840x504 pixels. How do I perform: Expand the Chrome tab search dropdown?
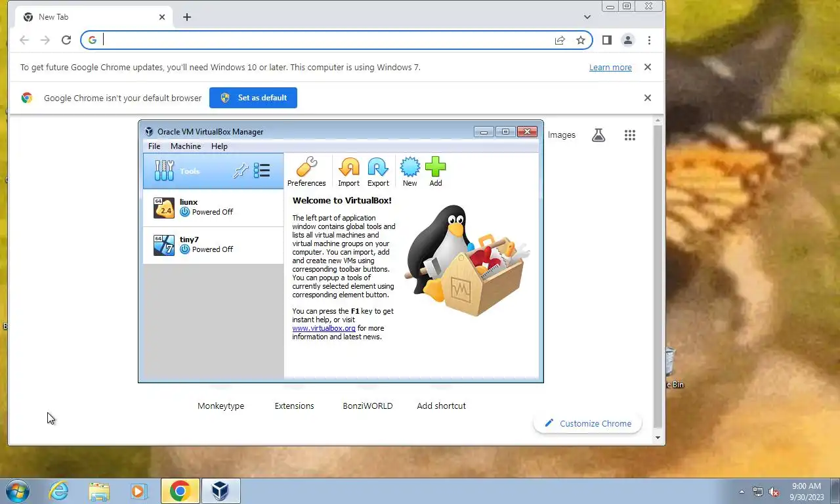587,17
